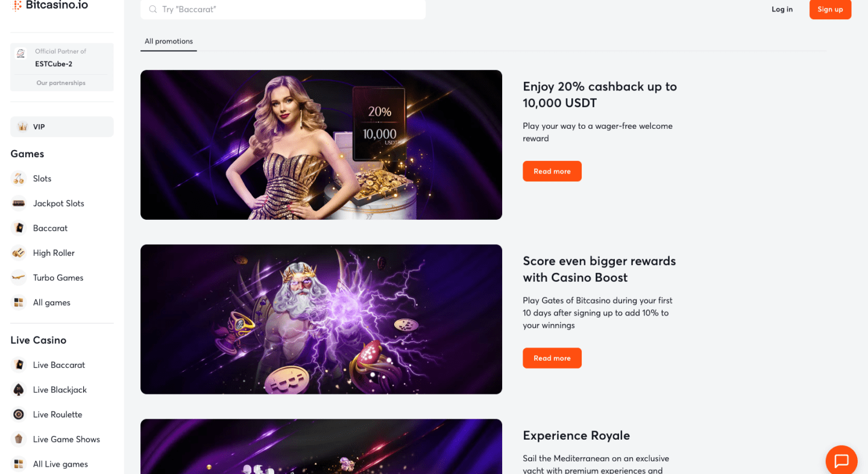Image resolution: width=868 pixels, height=474 pixels.
Task: Select the Baccarat card icon
Action: [x=19, y=228]
